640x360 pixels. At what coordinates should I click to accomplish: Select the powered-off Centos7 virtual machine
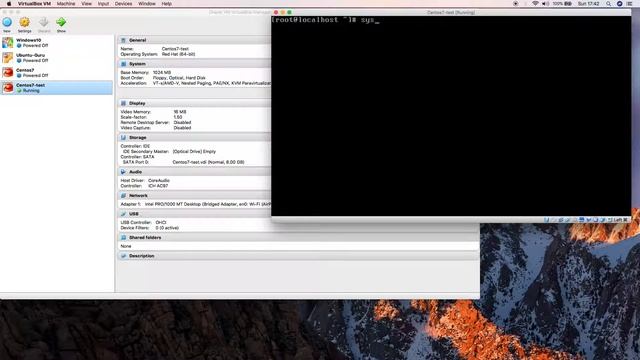click(57, 73)
